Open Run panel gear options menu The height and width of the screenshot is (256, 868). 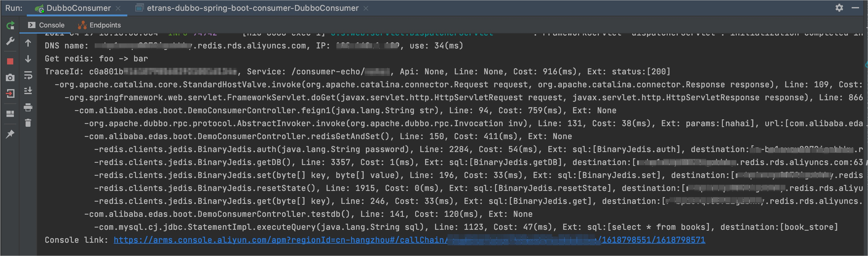click(839, 8)
